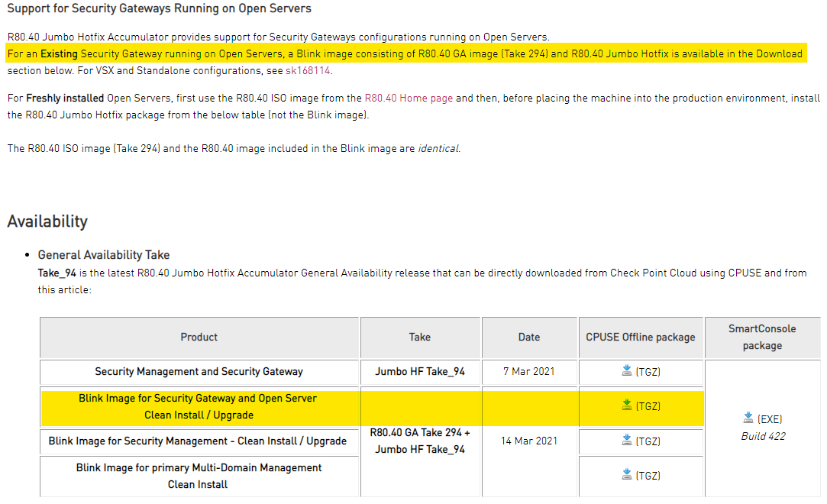Click the EXE download icon for SmartConsole Build 422
The width and height of the screenshot is (827, 504).
coord(747,417)
